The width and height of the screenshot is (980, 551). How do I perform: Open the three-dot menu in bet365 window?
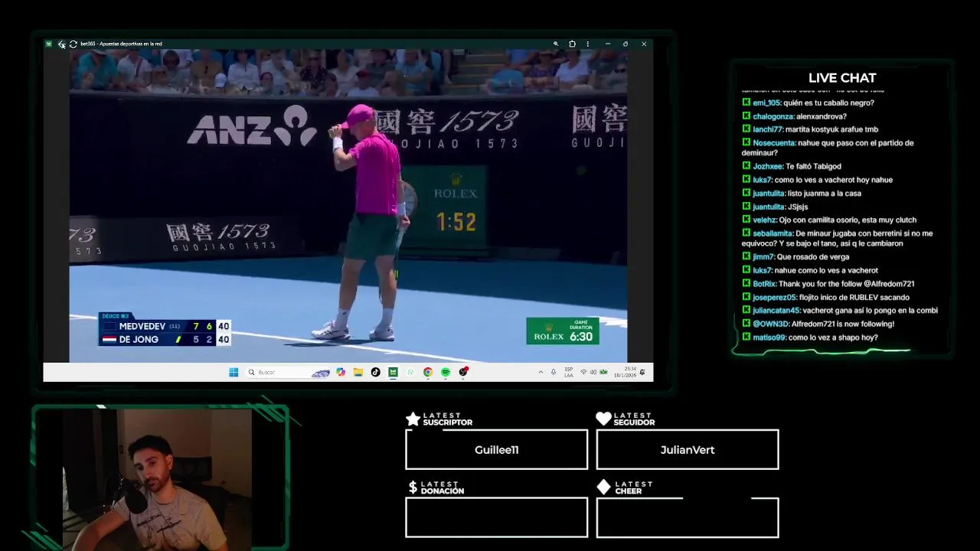pos(587,44)
